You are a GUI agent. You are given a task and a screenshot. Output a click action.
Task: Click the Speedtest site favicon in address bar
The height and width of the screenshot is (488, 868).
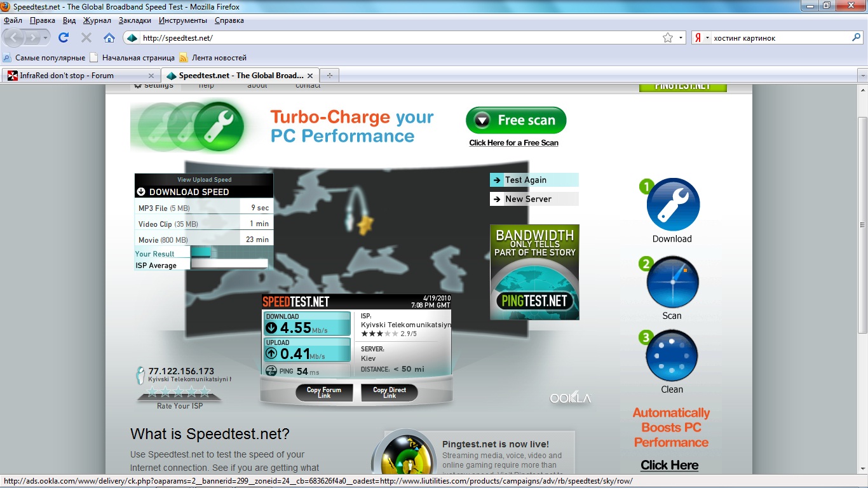coord(132,38)
